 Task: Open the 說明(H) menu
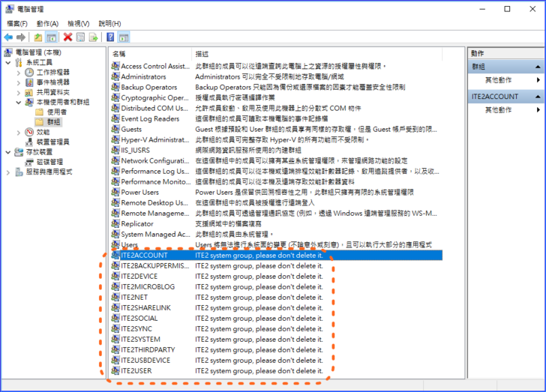coord(109,24)
